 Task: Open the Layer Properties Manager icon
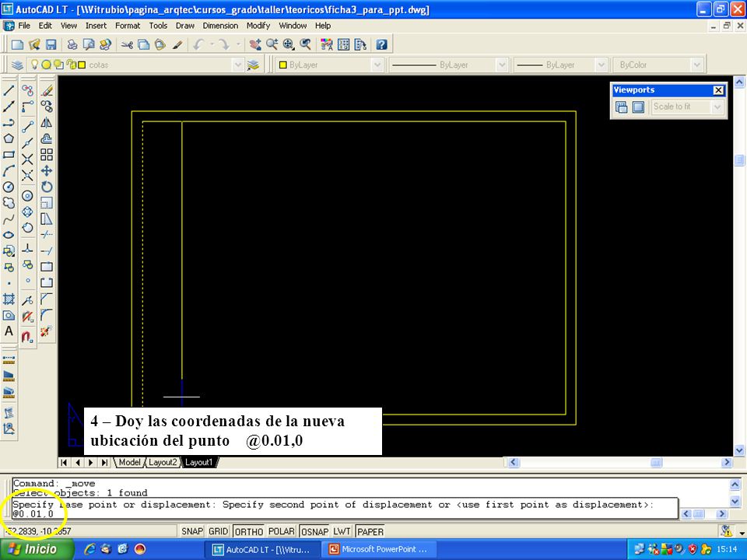tap(18, 65)
